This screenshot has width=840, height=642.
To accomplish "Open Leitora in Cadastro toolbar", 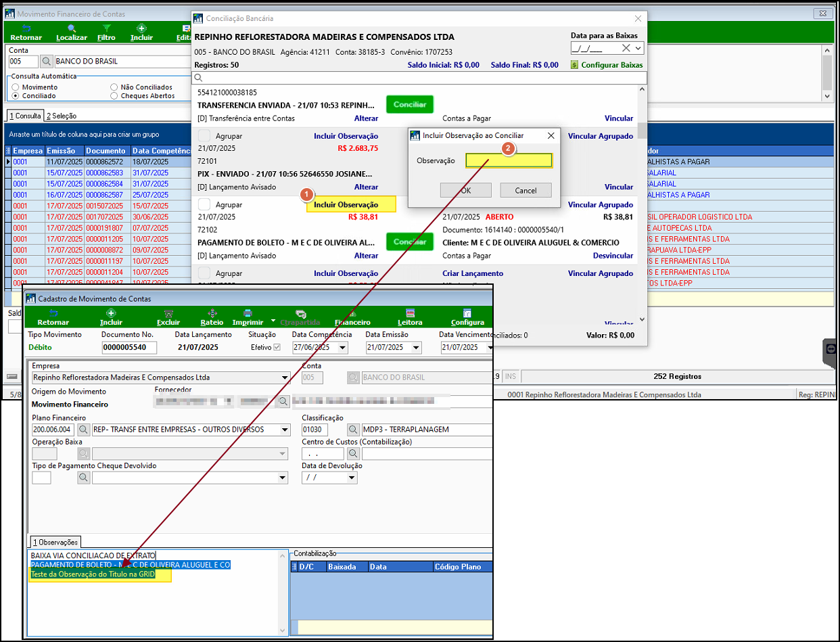I will click(410, 318).
